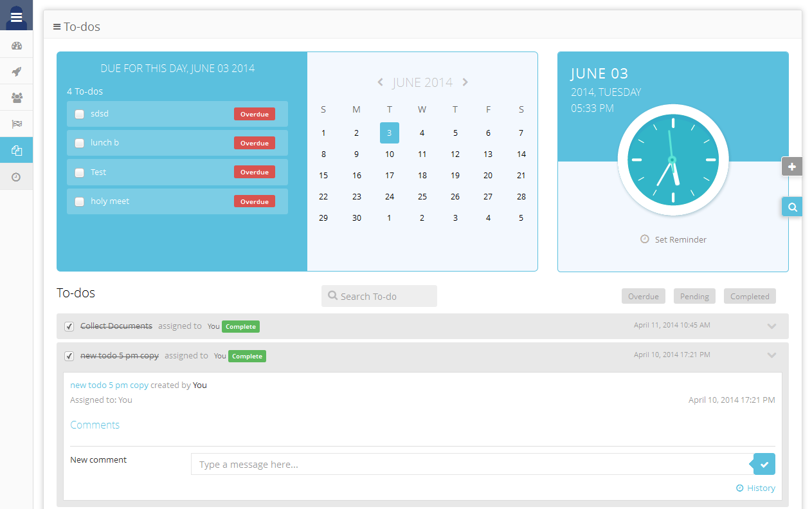Click the magnifier search button on right edge
812x509 pixels.
(792, 207)
